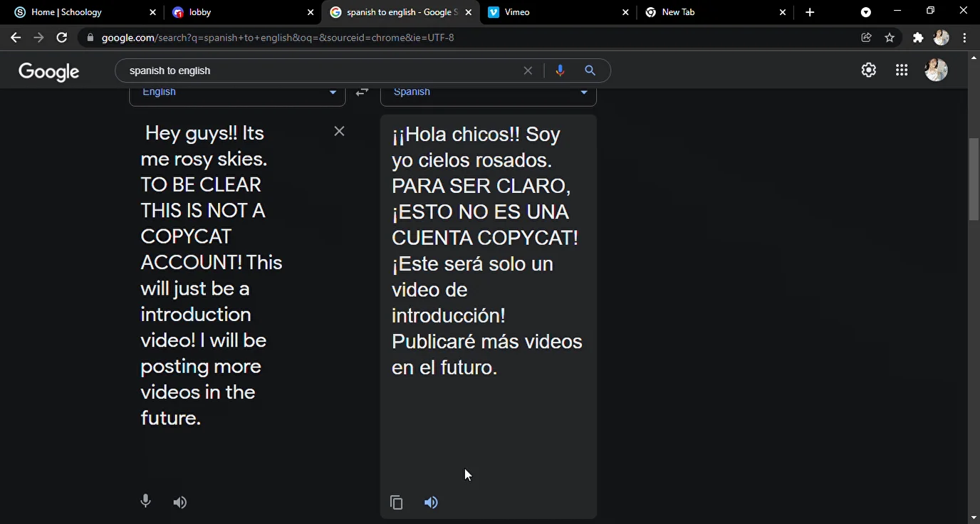The width and height of the screenshot is (980, 524).
Task: Clear the Google search box text
Action: click(x=528, y=70)
